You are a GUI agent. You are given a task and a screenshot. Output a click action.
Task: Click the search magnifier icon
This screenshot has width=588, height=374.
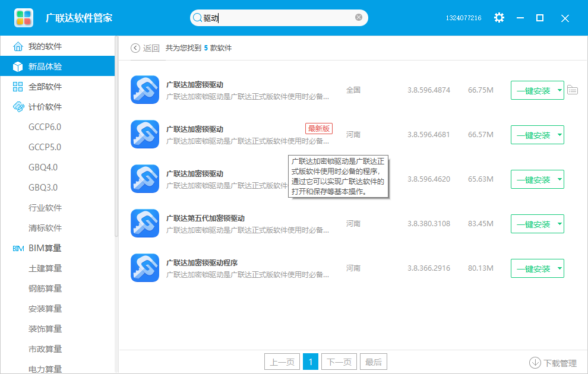click(197, 18)
